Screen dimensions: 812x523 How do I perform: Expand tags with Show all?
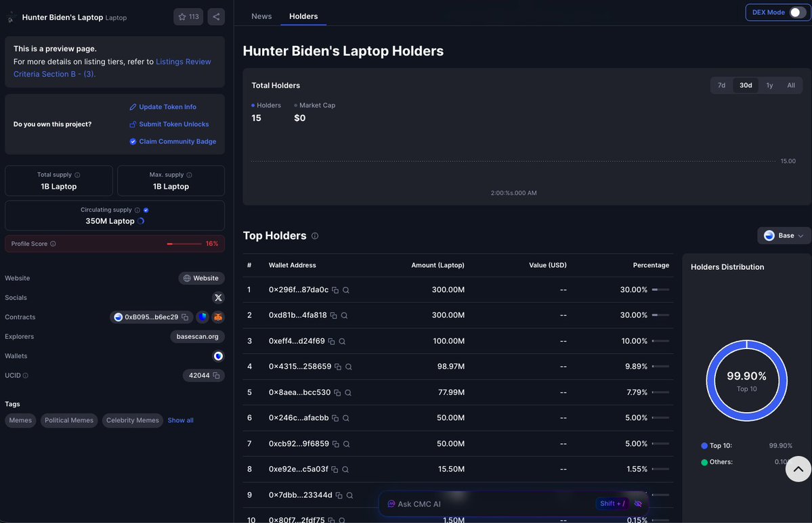coord(181,420)
